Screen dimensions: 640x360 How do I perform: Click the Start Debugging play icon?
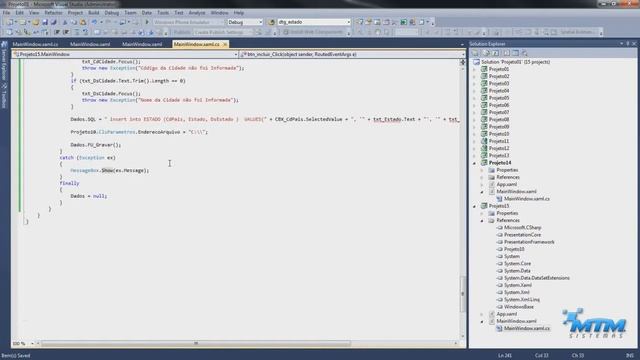[147, 22]
